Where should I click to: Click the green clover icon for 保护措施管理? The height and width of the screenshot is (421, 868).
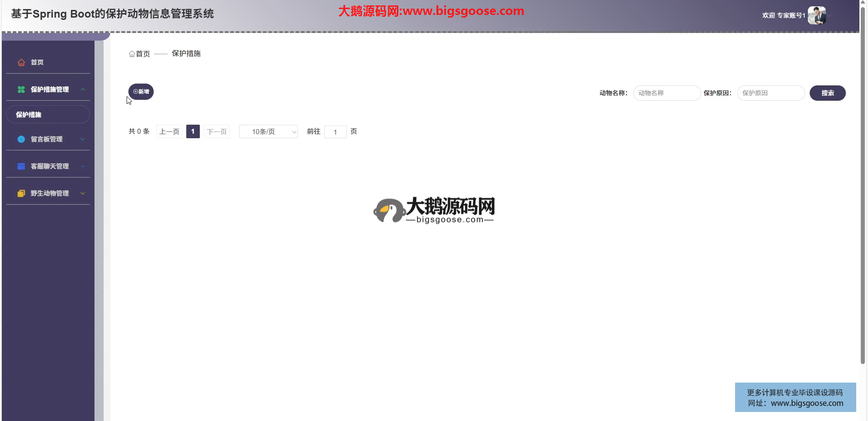(21, 89)
